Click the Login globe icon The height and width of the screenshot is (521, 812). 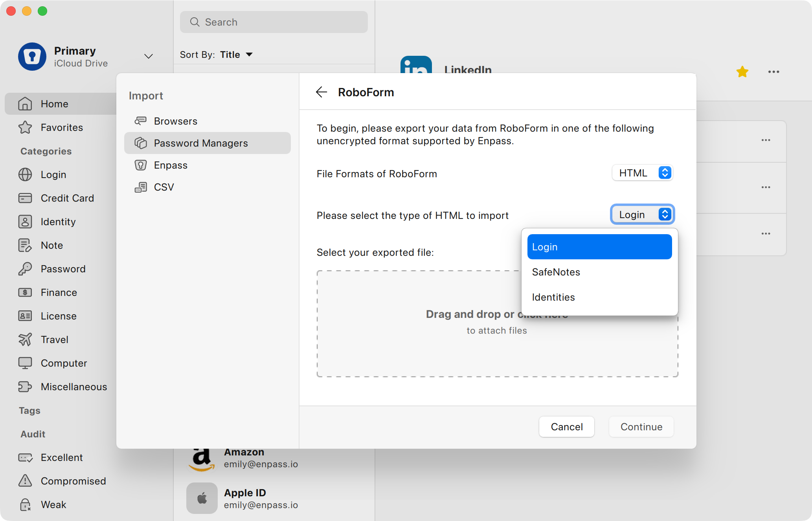25,174
